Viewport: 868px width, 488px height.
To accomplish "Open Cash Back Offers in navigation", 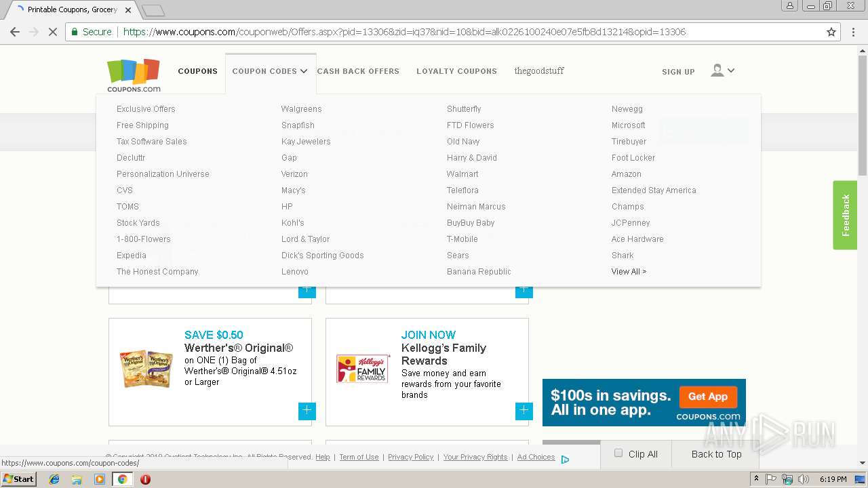I will 358,71.
